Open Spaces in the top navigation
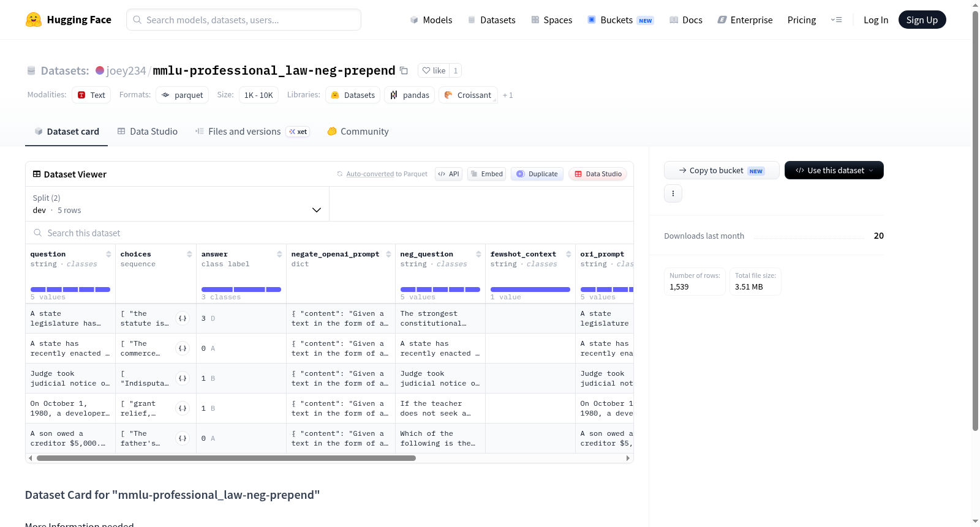The height and width of the screenshot is (527, 980). point(551,20)
